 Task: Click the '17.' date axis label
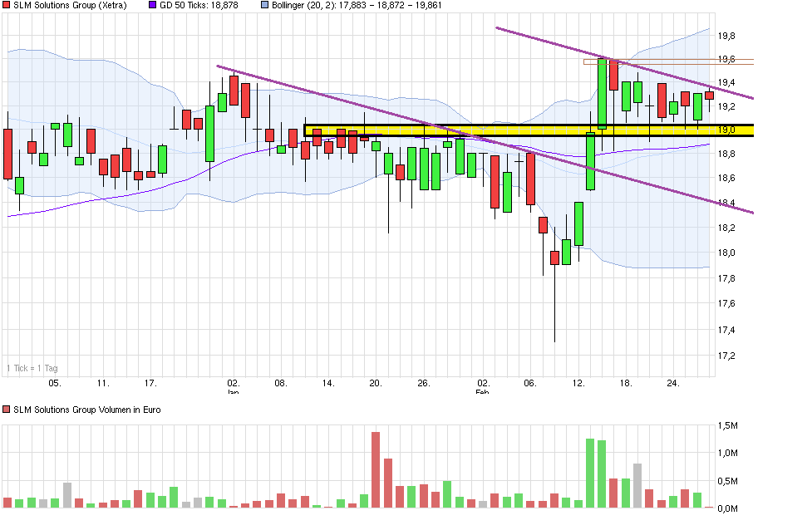click(x=150, y=383)
